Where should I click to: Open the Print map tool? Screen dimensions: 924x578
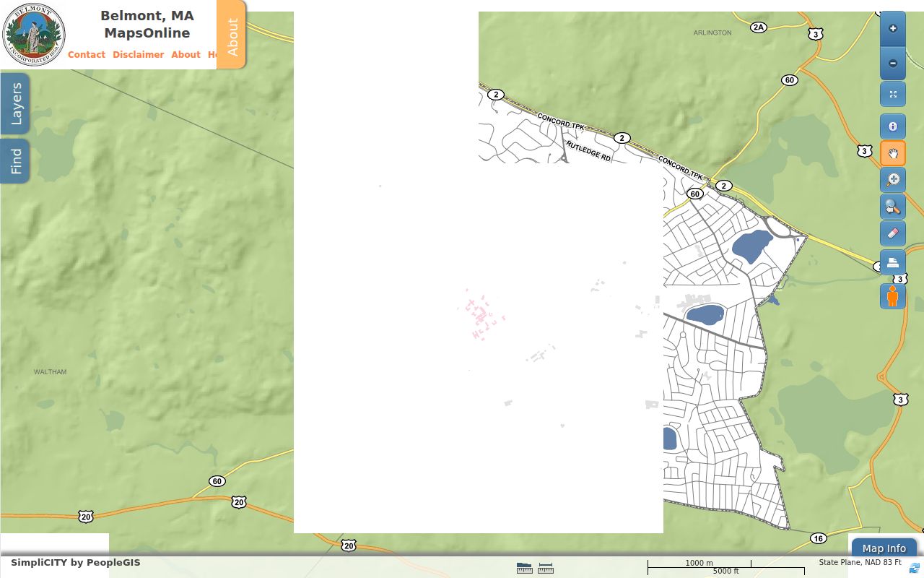tap(893, 262)
